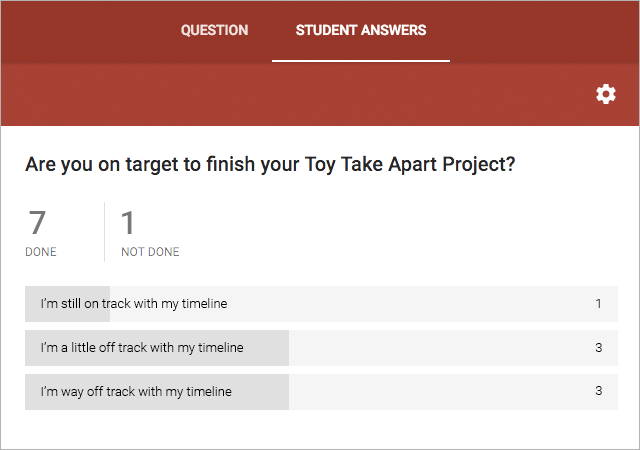Select "I'm a little off track" answer text

point(141,348)
